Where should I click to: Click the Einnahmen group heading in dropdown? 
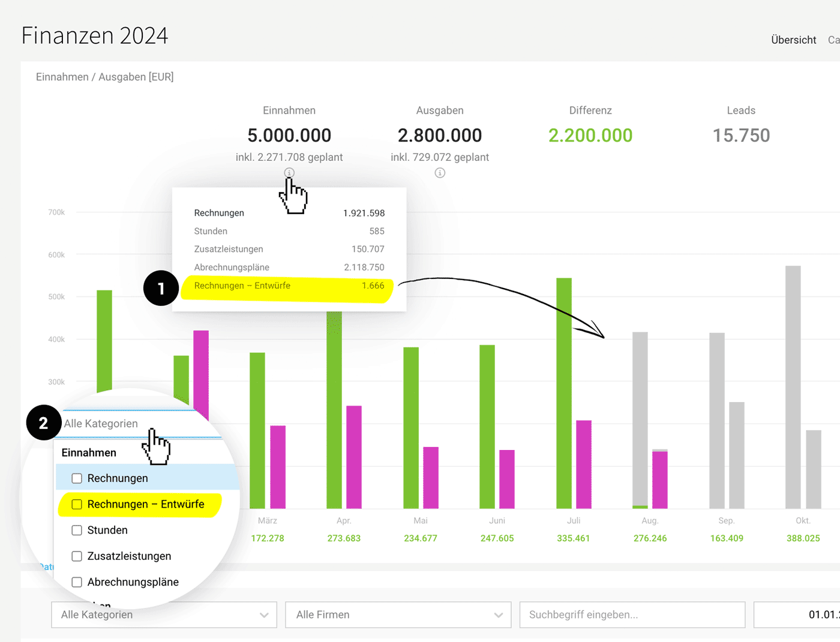[x=89, y=452]
